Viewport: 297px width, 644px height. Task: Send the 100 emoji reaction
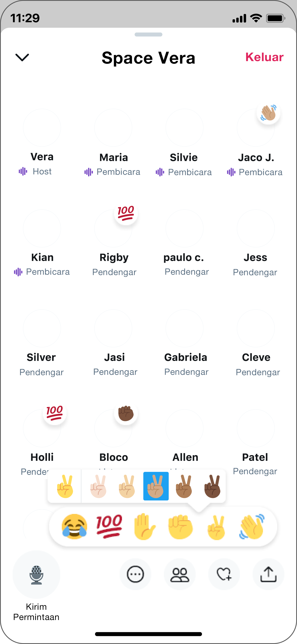click(109, 527)
